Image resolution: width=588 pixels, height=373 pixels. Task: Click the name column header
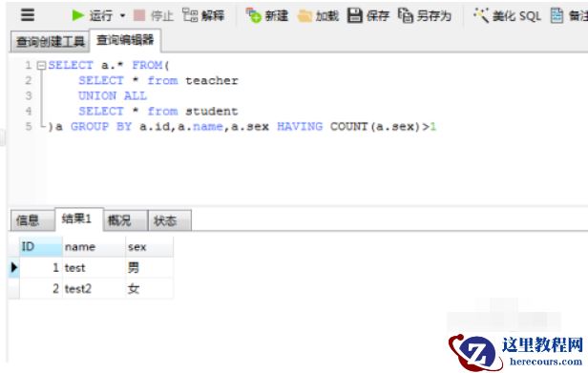(94, 247)
